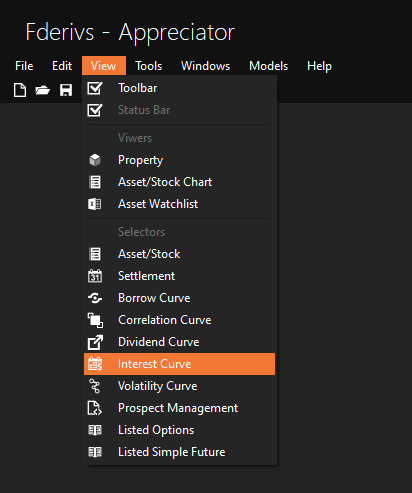
Task: Open the Property viewer
Action: (x=179, y=160)
